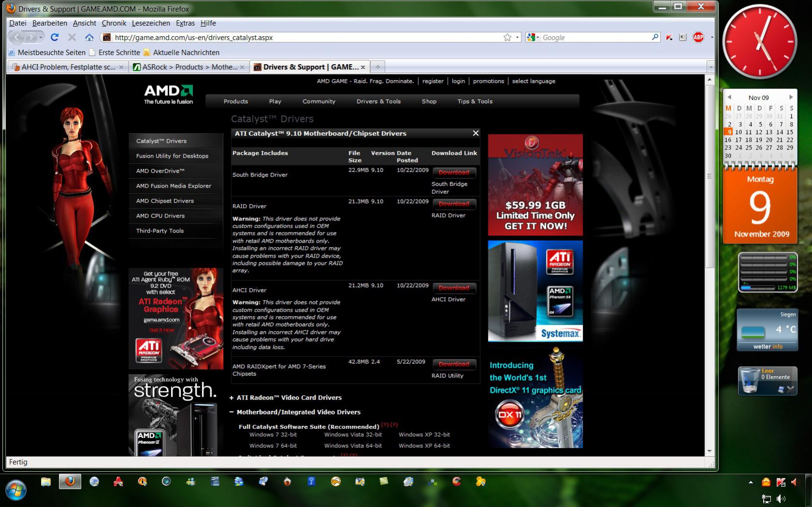Open the recycle bin gadget
The width and height of the screenshot is (812, 507).
[x=767, y=381]
